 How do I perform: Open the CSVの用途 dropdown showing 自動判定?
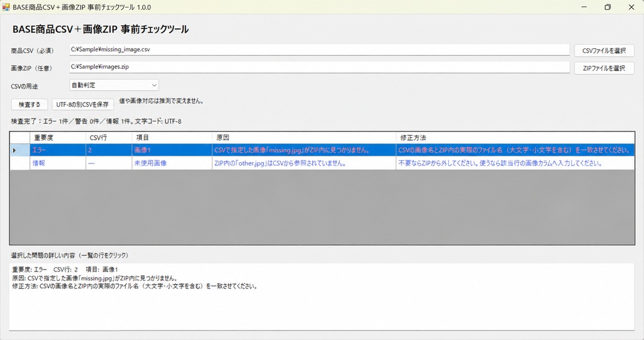pos(114,85)
